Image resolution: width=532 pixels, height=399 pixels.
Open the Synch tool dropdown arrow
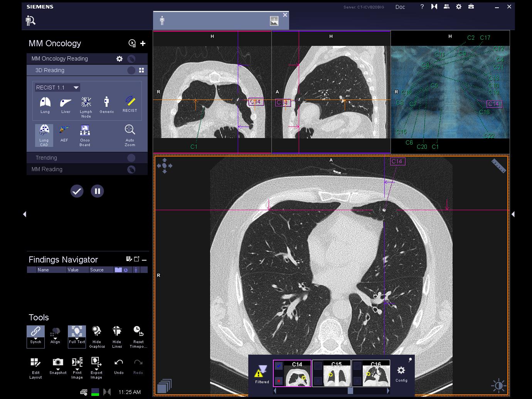coord(35,338)
